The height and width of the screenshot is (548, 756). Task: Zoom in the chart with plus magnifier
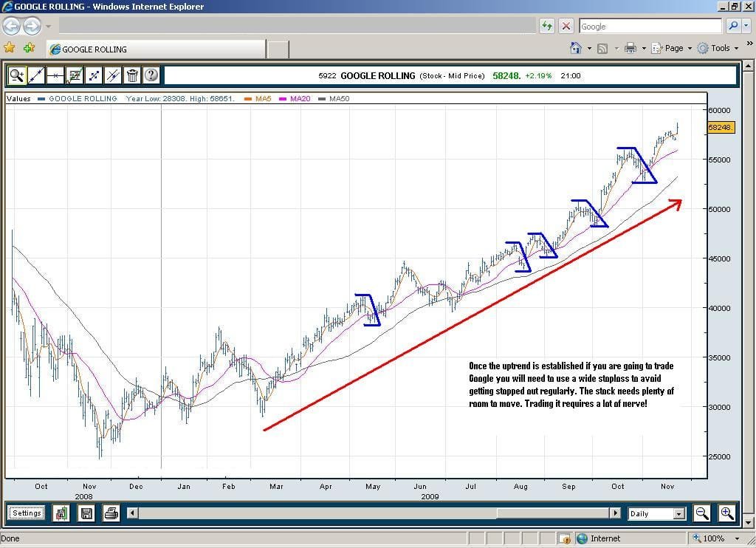tap(726, 513)
